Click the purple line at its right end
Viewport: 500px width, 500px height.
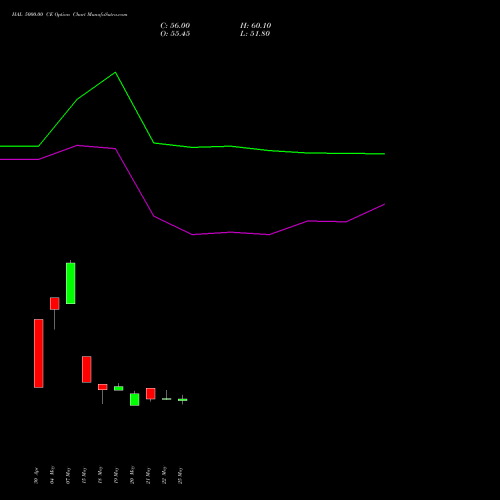pos(384,204)
